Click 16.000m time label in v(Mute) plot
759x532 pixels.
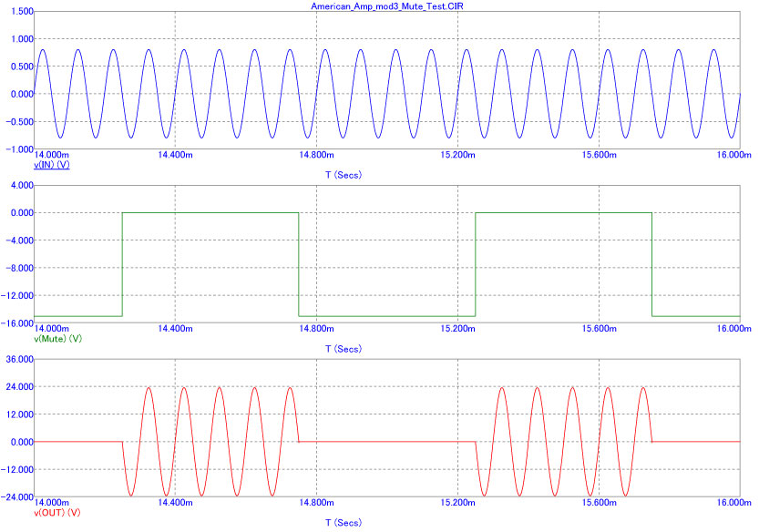coord(733,329)
